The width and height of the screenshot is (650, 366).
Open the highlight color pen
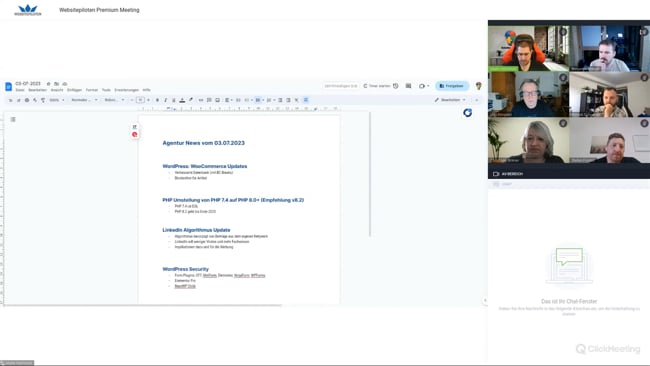pos(191,100)
